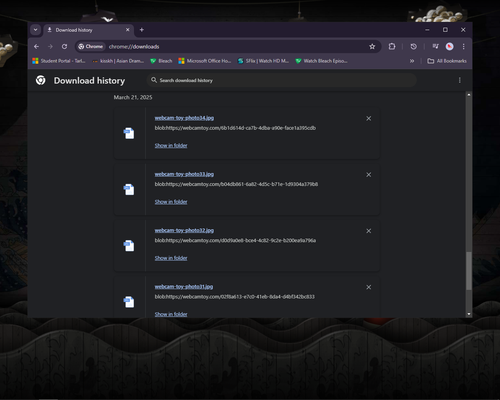500x400 pixels.
Task: Focus the Search download history field
Action: 282,80
